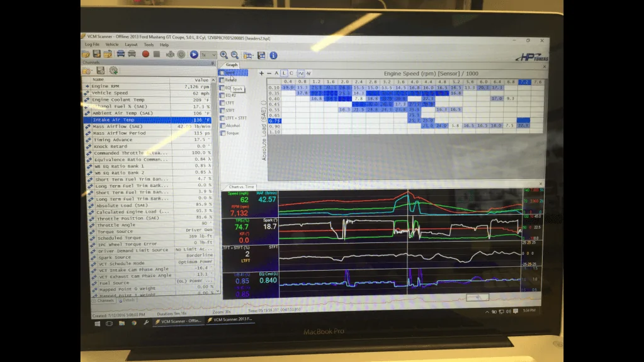Open the blue info icon
This screenshot has height=362, width=644.
273,55
